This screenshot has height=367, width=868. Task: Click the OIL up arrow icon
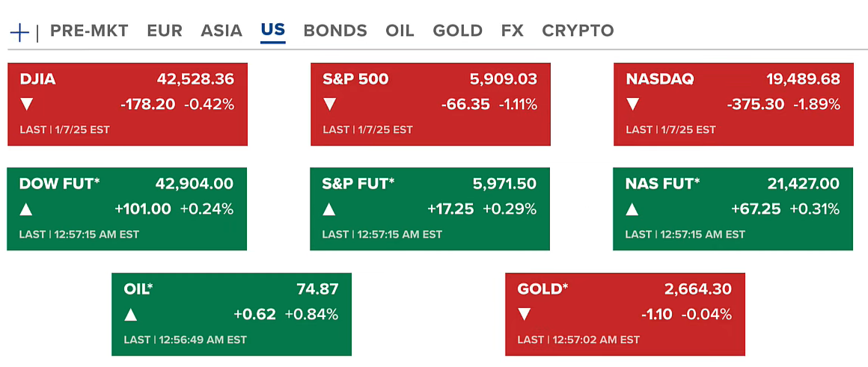click(131, 315)
